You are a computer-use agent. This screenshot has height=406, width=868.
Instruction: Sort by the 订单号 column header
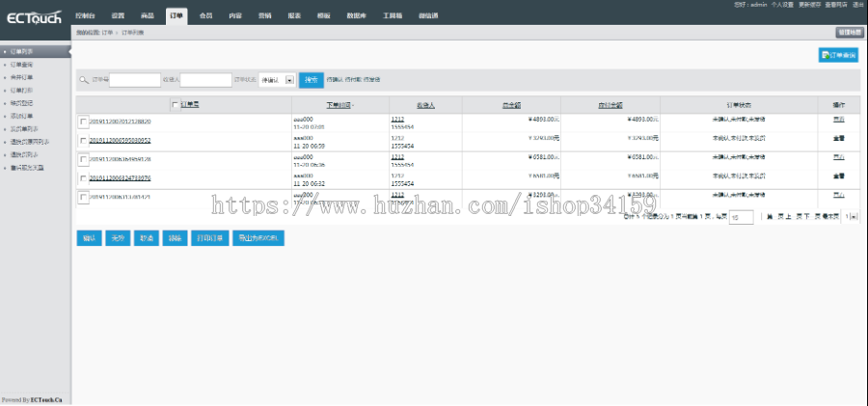pyautogui.click(x=190, y=105)
